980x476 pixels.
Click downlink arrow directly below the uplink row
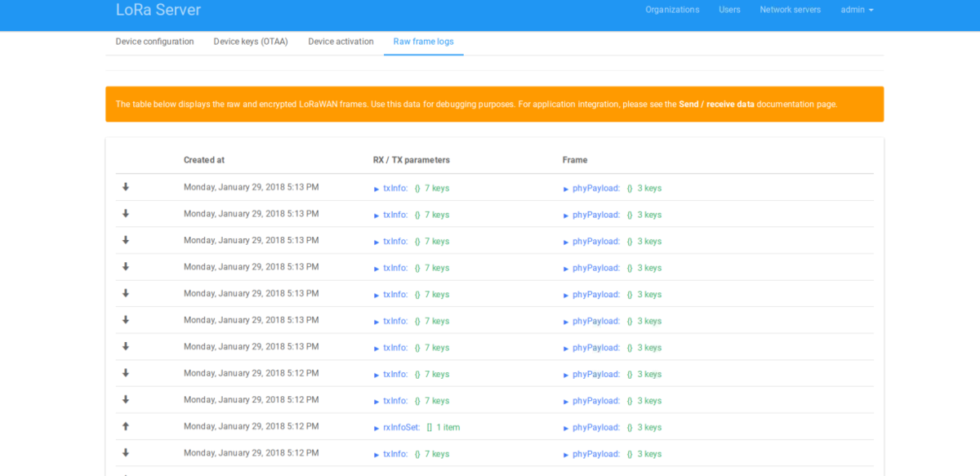click(126, 453)
